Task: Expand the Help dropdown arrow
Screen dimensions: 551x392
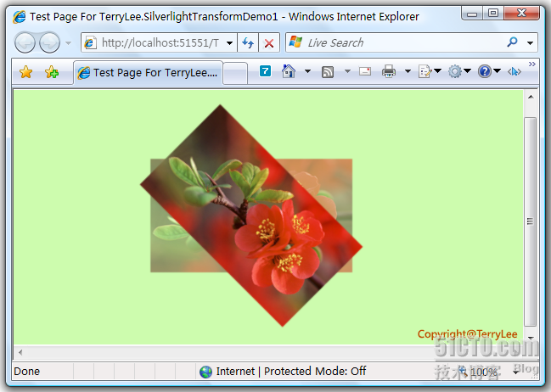Action: [x=497, y=71]
